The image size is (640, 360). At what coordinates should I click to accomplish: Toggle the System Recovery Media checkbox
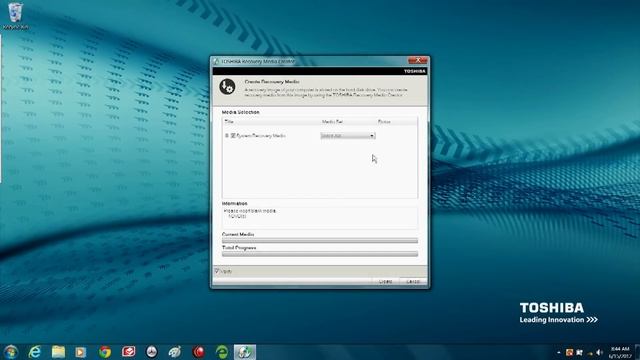[x=233, y=136]
